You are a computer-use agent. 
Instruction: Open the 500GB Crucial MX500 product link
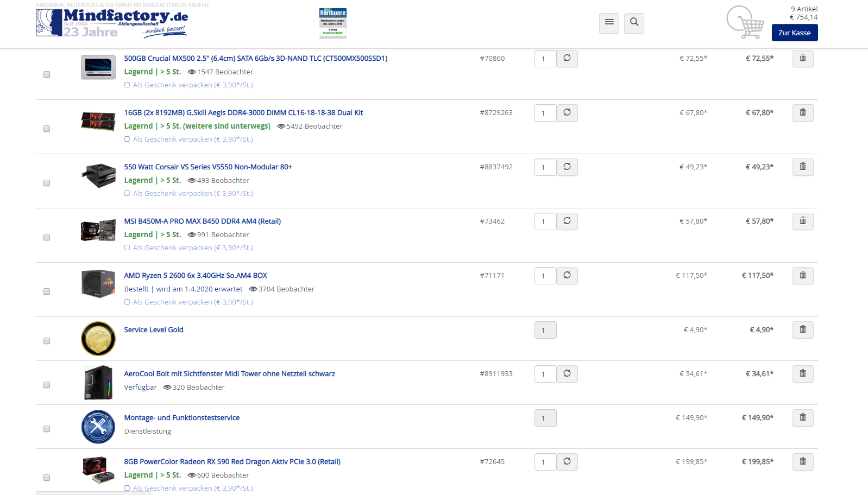pos(256,58)
